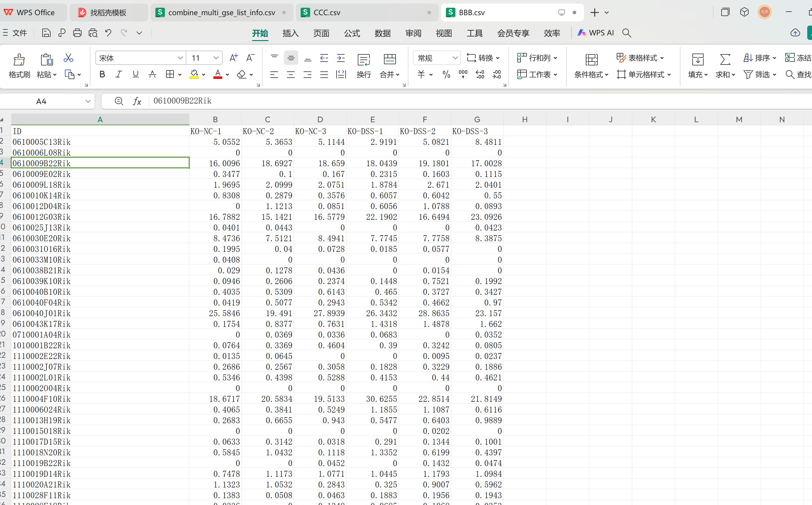812x505 pixels.
Task: Click the percent style icon
Action: coord(446,74)
